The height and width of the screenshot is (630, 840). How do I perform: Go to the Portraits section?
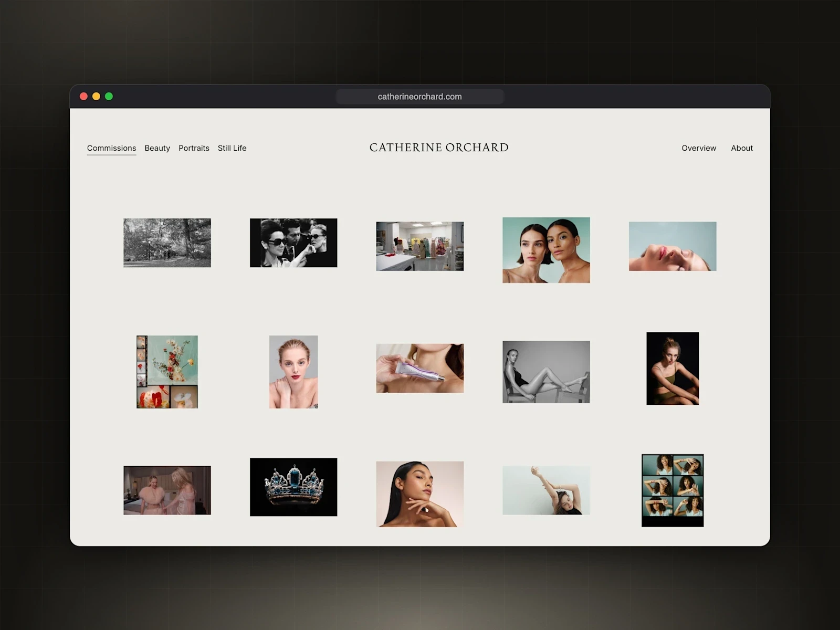[194, 148]
